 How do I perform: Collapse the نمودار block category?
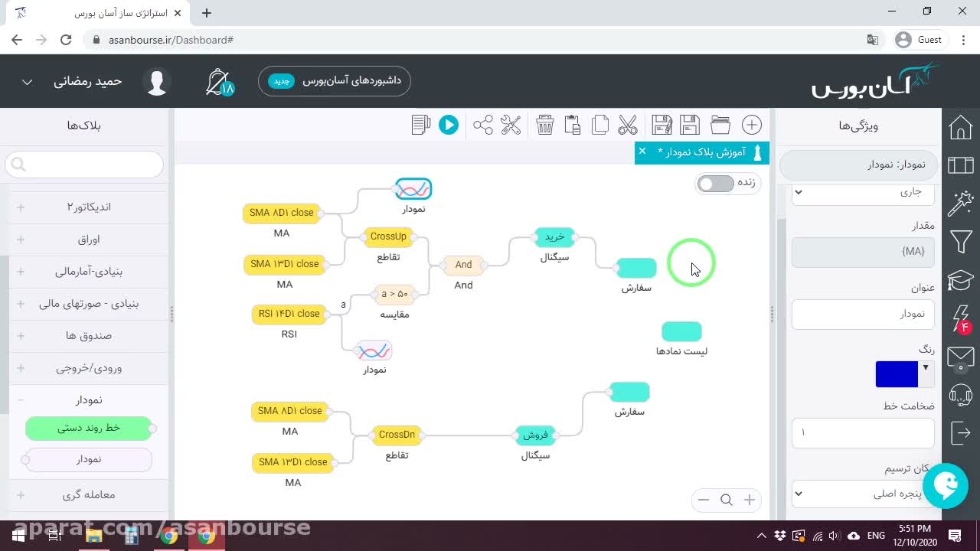[89, 399]
